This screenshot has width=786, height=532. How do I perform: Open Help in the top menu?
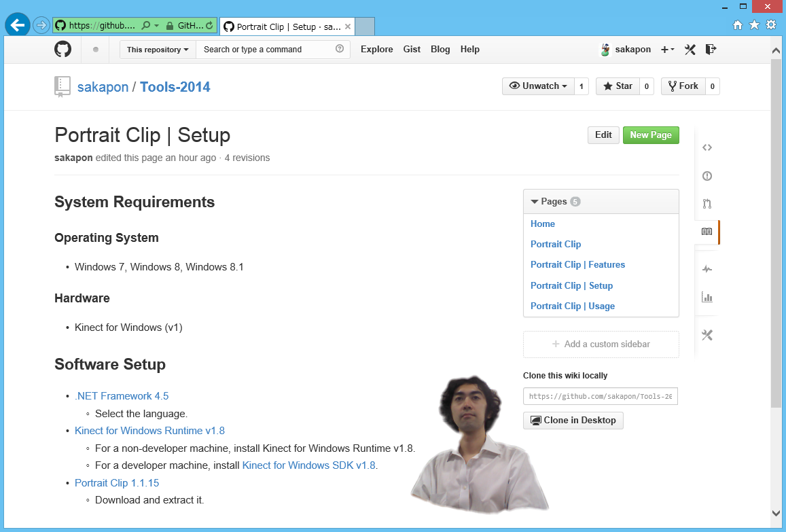[x=469, y=49]
